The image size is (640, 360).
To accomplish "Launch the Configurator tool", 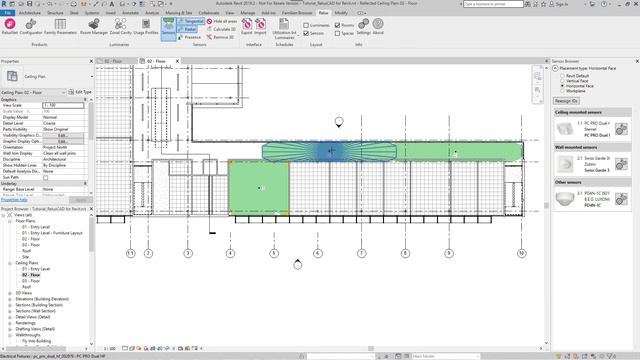I will (31, 26).
